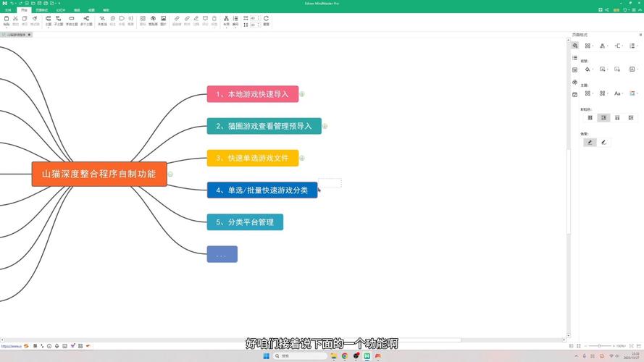This screenshot has width=644, height=362.
Task: Open the 文件 (File) menu tab
Action: [x=8, y=10]
